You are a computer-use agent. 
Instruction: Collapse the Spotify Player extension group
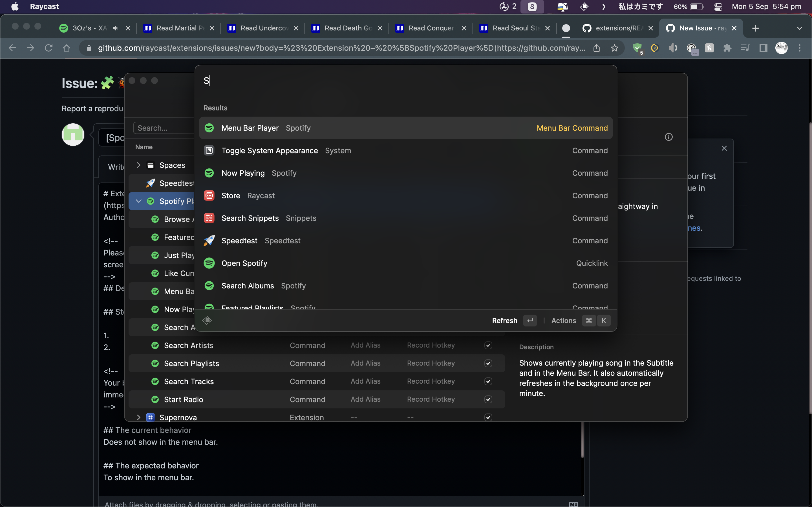click(x=138, y=201)
